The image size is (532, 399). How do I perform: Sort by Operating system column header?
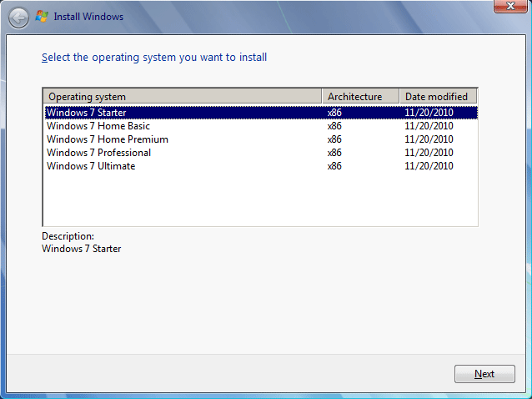[183, 97]
